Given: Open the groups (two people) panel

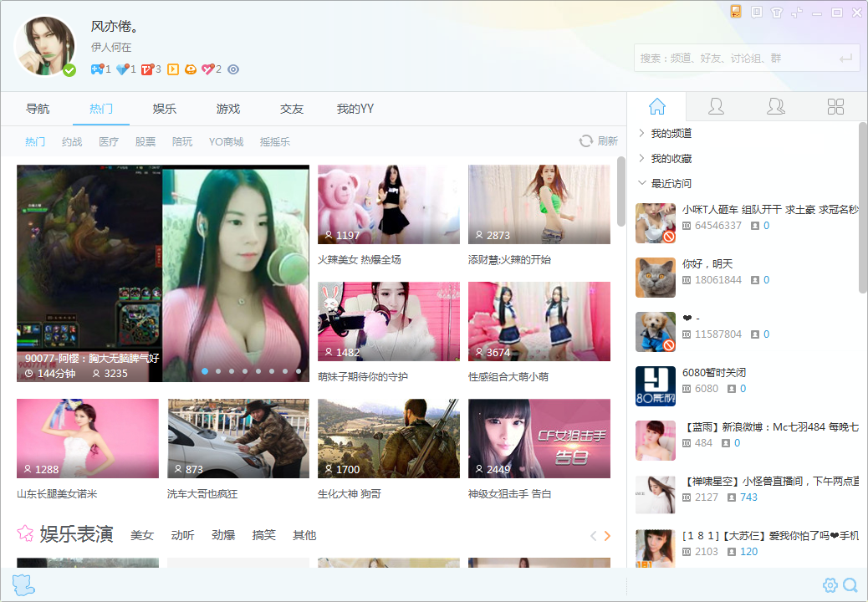Looking at the screenshot, I should point(776,106).
